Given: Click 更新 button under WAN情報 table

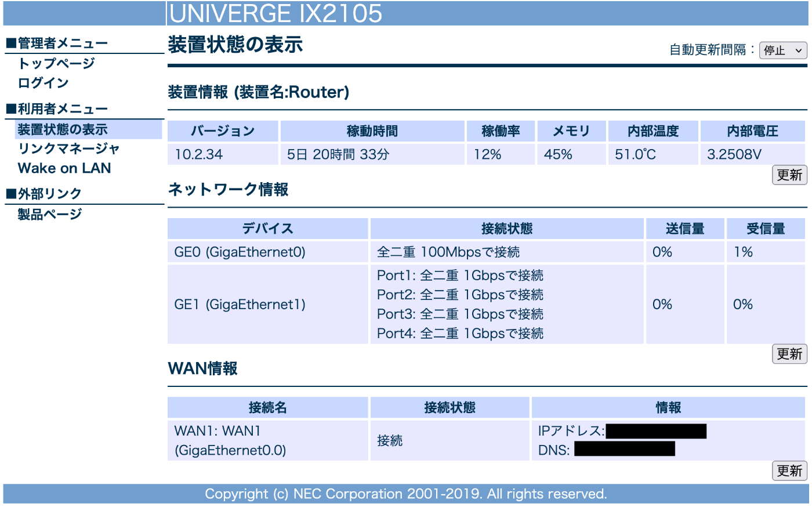Looking at the screenshot, I should tap(789, 470).
